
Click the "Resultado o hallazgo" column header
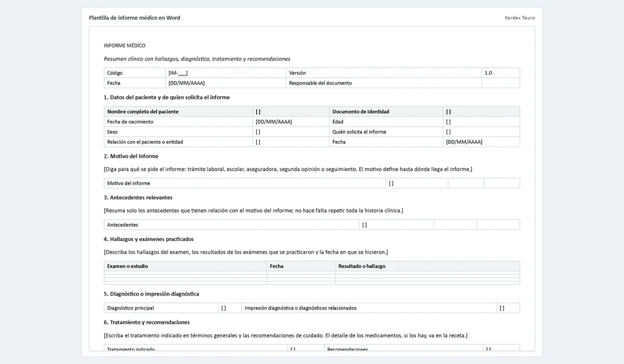[428, 266]
